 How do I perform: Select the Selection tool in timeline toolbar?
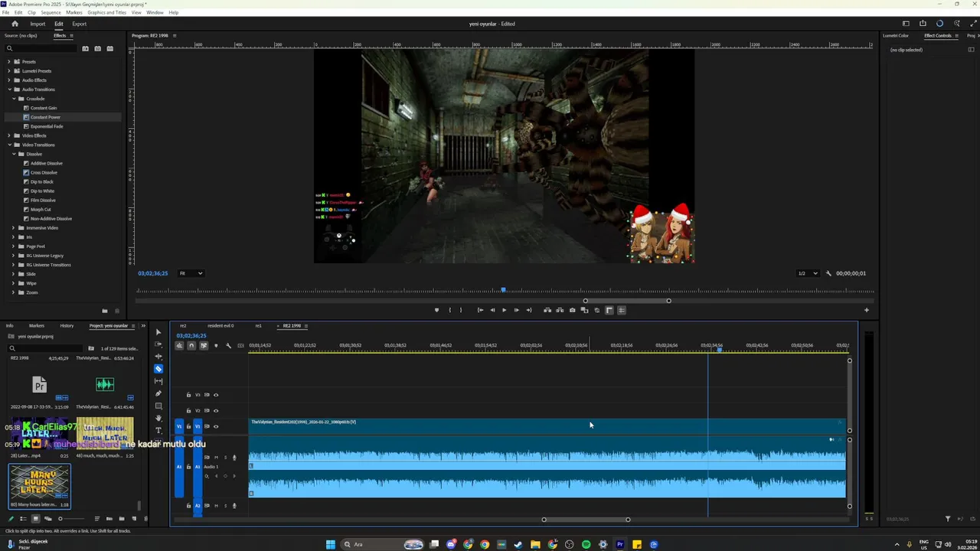click(x=158, y=332)
